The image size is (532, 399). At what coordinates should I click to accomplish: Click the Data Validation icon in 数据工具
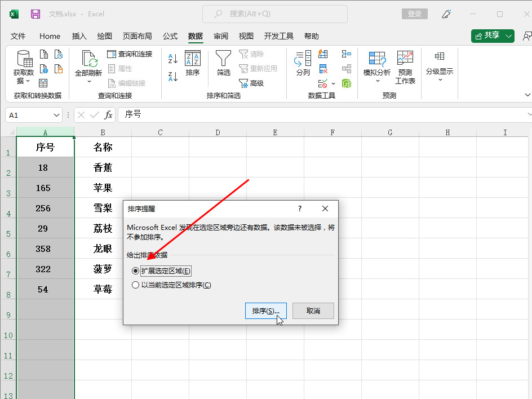(x=323, y=83)
